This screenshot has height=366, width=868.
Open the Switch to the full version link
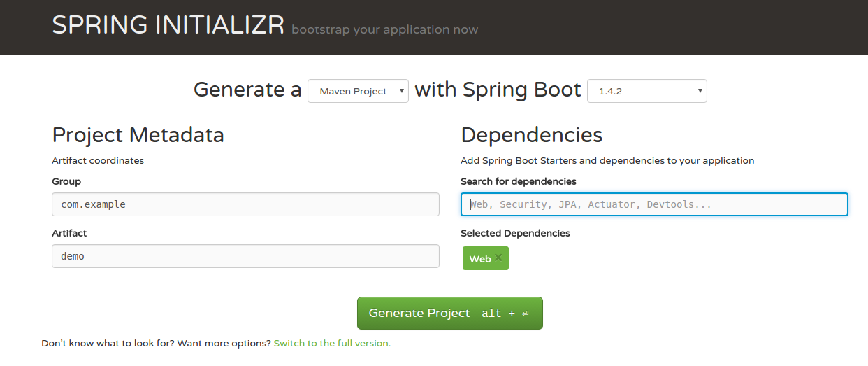pyautogui.click(x=332, y=344)
